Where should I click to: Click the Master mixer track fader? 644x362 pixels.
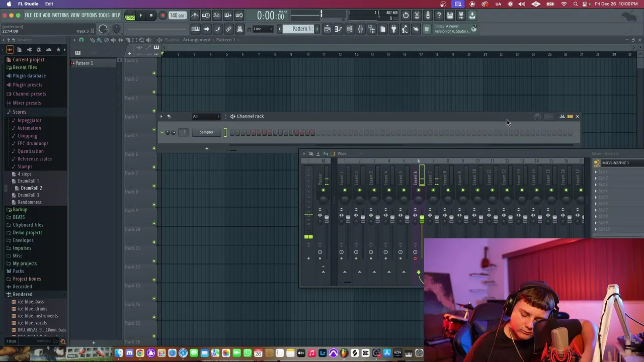point(327,219)
